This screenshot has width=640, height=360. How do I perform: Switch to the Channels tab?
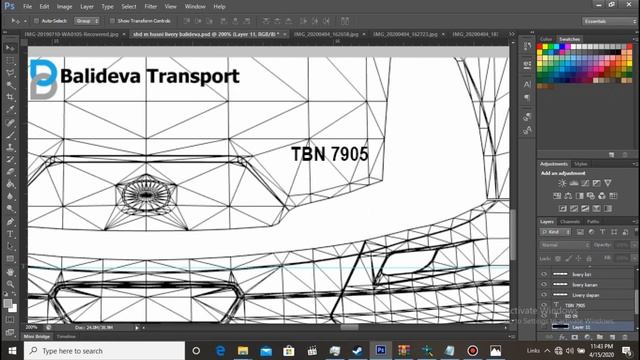click(x=570, y=222)
